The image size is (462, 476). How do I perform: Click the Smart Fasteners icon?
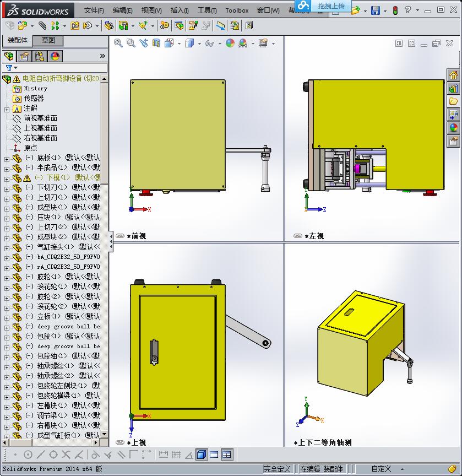coord(75,25)
